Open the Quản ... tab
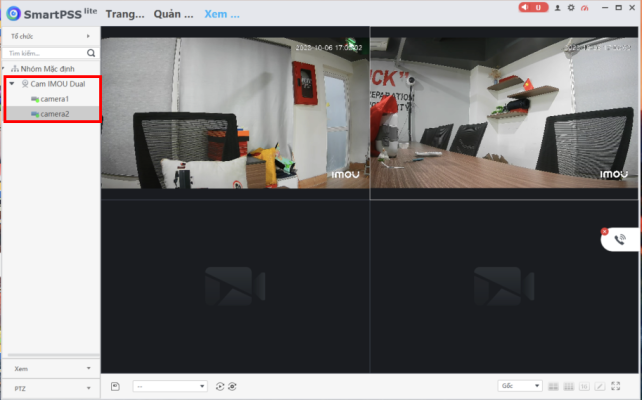This screenshot has height=400, width=642. point(173,14)
